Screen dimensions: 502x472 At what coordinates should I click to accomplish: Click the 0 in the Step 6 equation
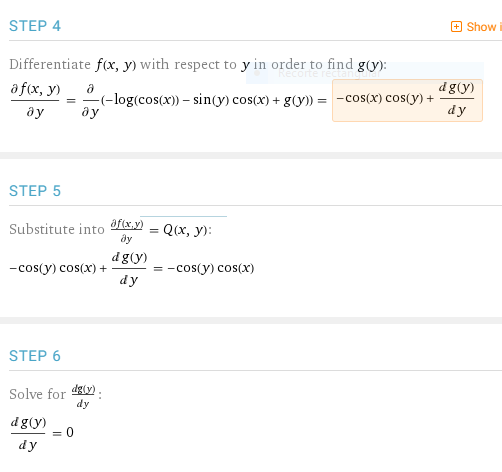tap(70, 433)
